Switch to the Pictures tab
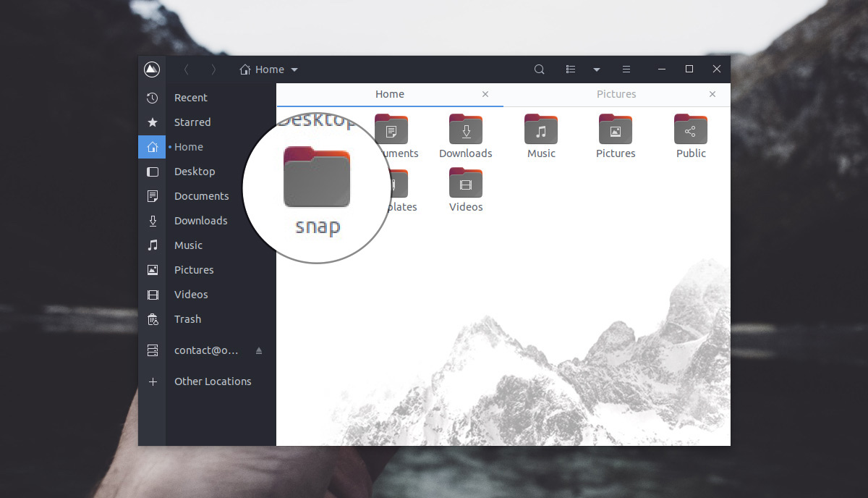The width and height of the screenshot is (868, 498). (x=616, y=94)
